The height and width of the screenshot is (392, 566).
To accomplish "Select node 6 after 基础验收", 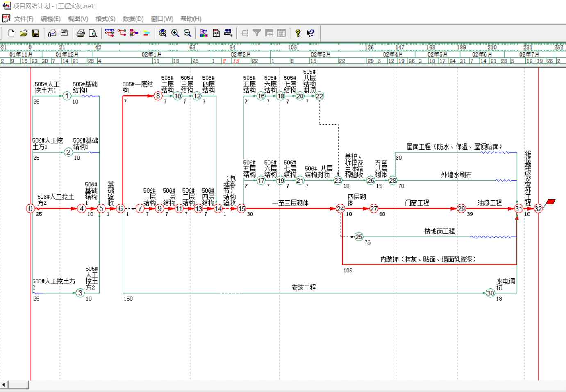I will (120, 208).
